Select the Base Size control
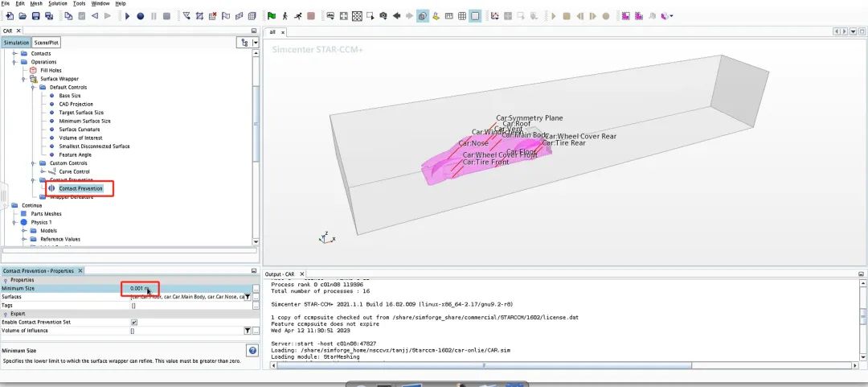This screenshot has width=868, height=387. (70, 96)
